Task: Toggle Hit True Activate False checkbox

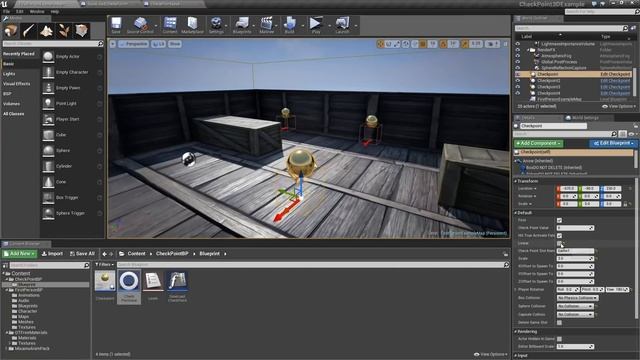Action: pos(559,236)
